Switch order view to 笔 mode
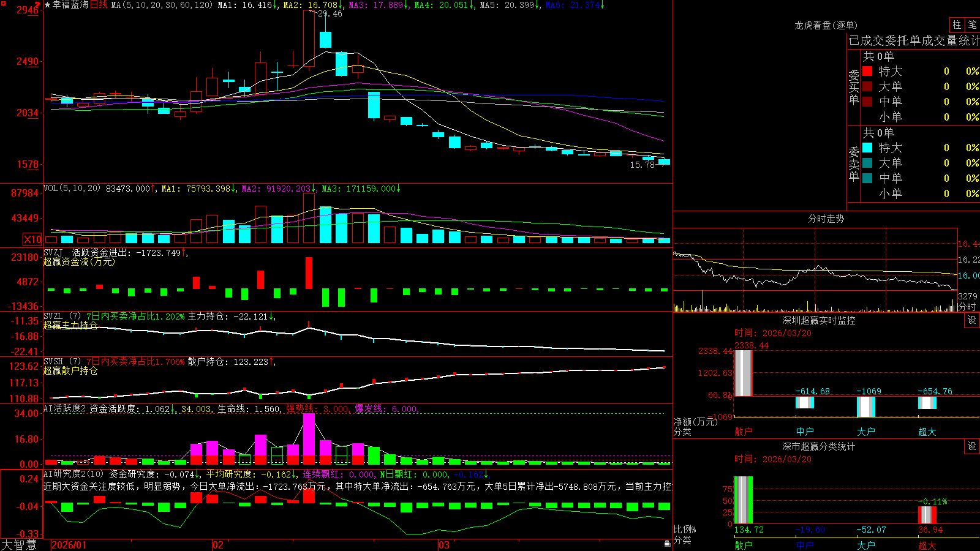 pyautogui.click(x=972, y=25)
